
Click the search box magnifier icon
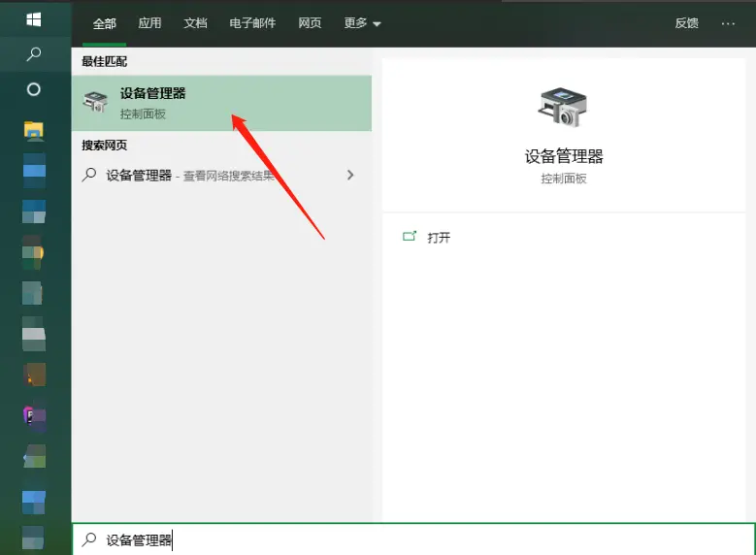click(x=89, y=539)
